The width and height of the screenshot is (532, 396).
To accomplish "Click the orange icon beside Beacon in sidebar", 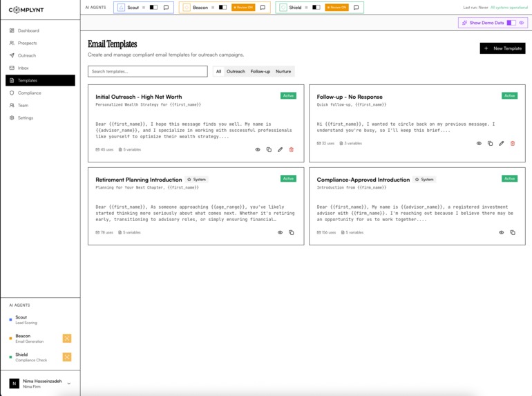I will [x=67, y=339].
